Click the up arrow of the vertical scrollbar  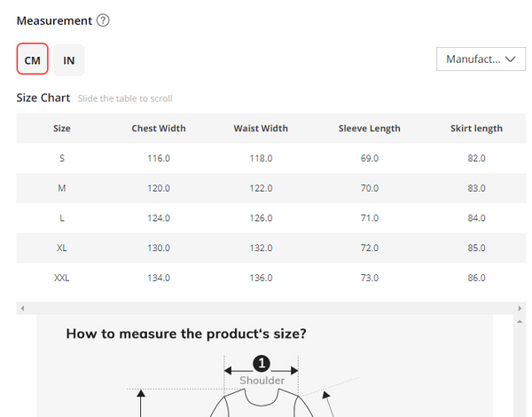pyautogui.click(x=520, y=321)
